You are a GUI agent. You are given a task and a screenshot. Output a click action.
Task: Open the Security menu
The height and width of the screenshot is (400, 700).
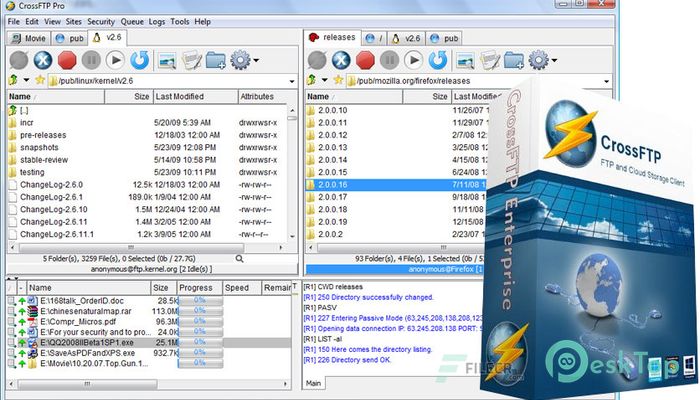click(101, 21)
